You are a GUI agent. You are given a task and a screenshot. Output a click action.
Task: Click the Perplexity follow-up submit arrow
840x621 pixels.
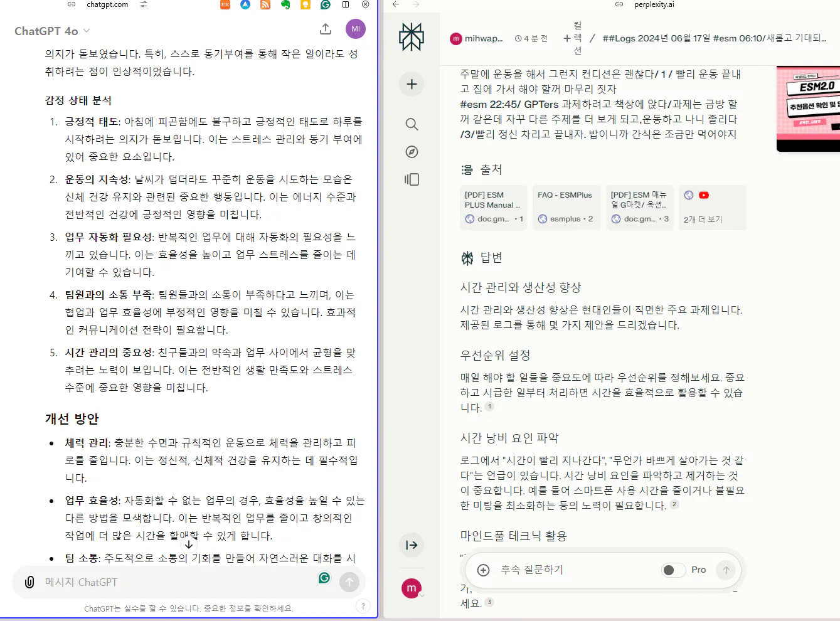point(726,570)
